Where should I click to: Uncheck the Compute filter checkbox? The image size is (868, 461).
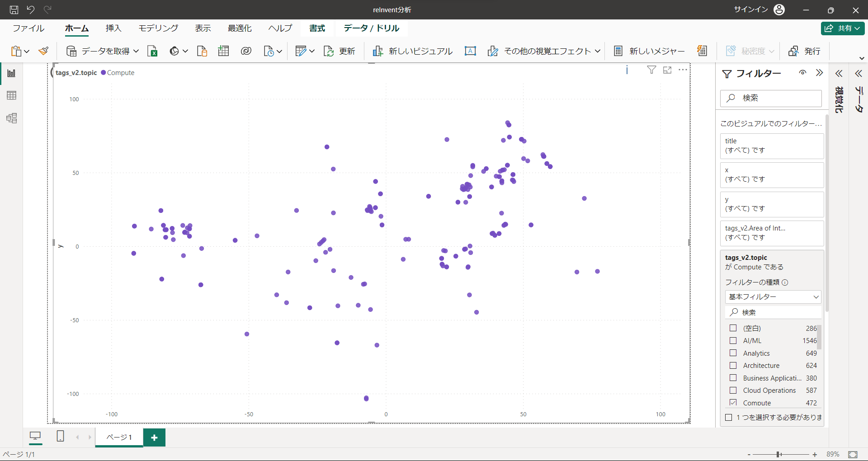(x=733, y=403)
